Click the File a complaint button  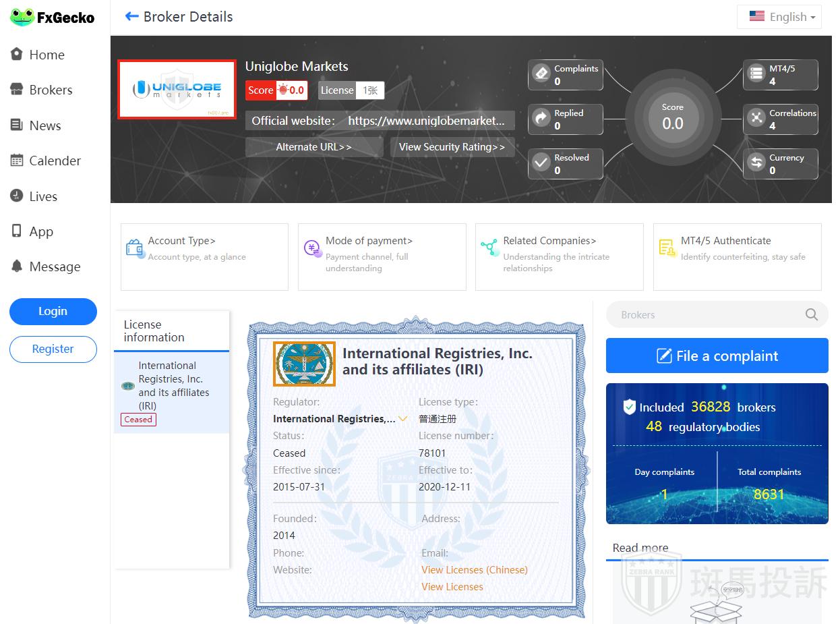[717, 356]
